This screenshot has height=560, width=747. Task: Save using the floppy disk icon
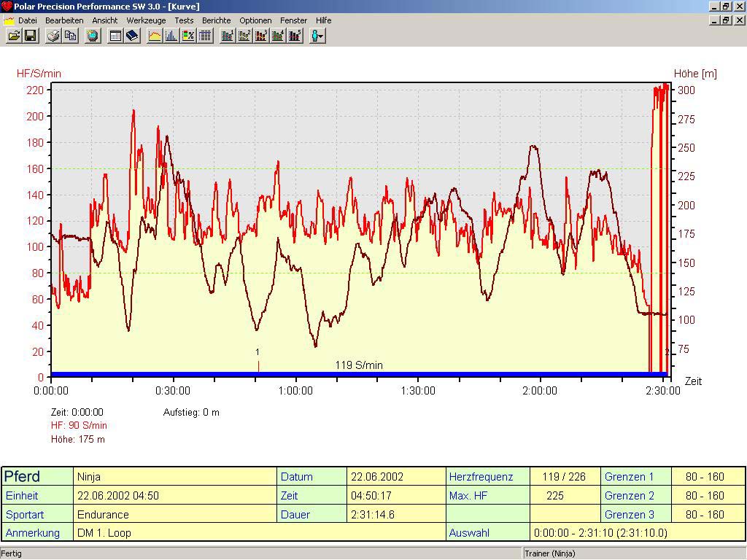click(x=31, y=36)
